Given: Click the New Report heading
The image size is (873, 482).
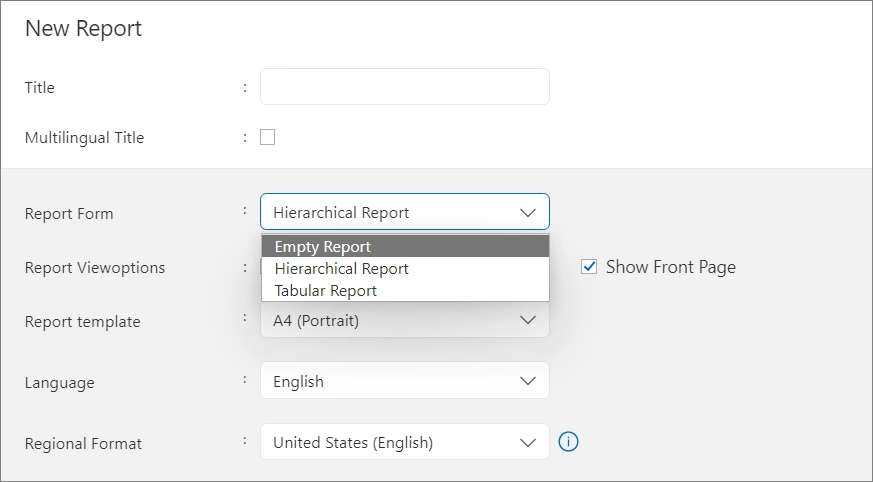Looking at the screenshot, I should tap(84, 28).
